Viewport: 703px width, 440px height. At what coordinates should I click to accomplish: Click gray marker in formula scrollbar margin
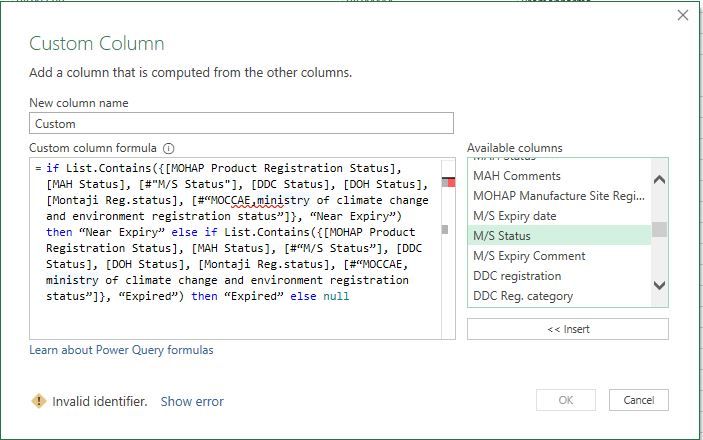[x=445, y=229]
